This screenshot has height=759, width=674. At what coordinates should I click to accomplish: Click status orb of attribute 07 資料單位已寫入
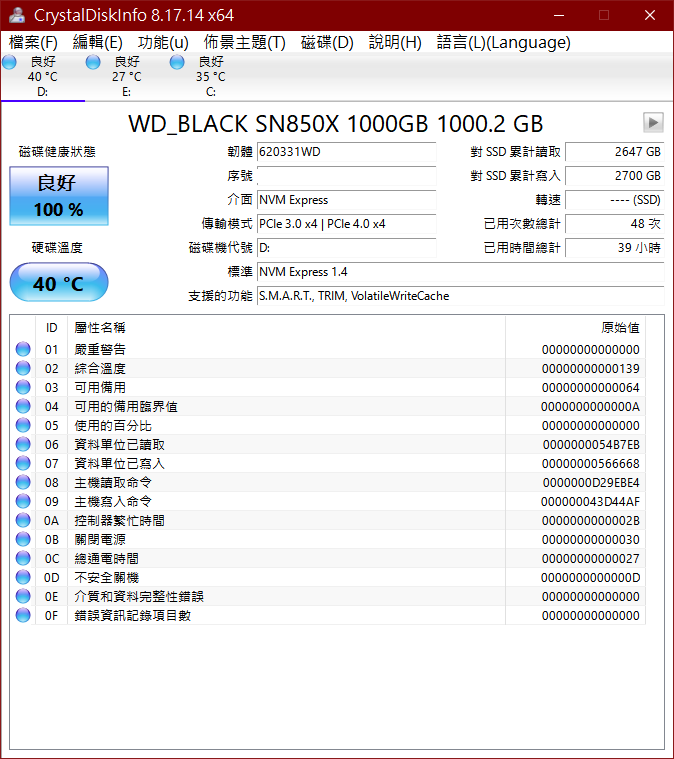(23, 463)
